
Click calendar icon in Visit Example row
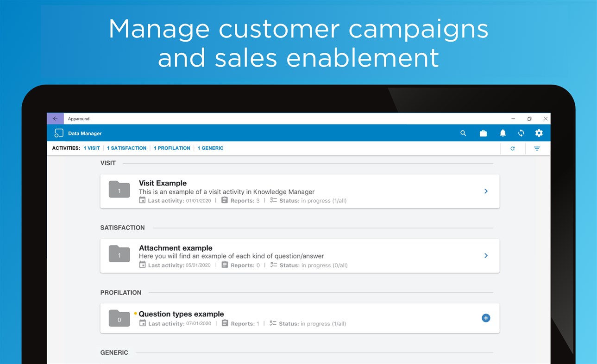(143, 200)
